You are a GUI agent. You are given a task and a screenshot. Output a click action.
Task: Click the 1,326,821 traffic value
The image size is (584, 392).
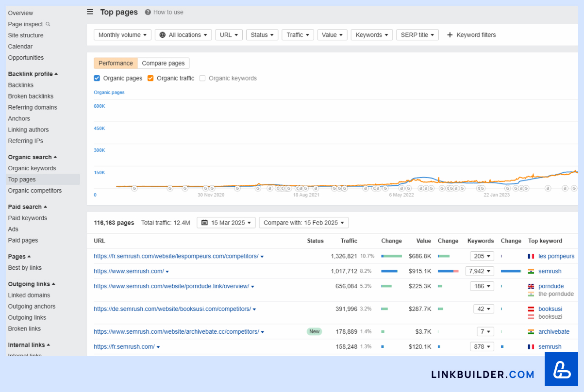tap(344, 256)
